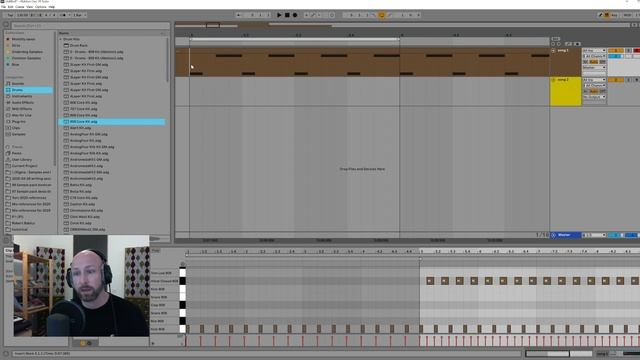The image size is (640, 360).
Task: Toggle the Key map mode switch
Action: click(x=614, y=15)
